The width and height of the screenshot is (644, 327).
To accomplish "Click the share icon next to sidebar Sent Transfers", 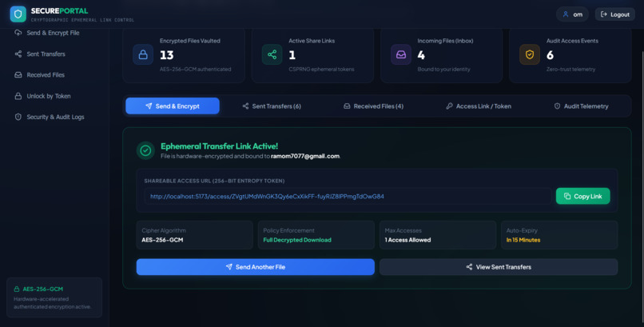I will [x=18, y=54].
